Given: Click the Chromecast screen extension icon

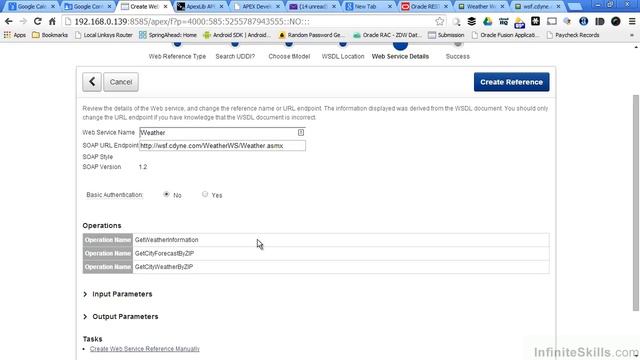Looking at the screenshot, I should coord(551,22).
